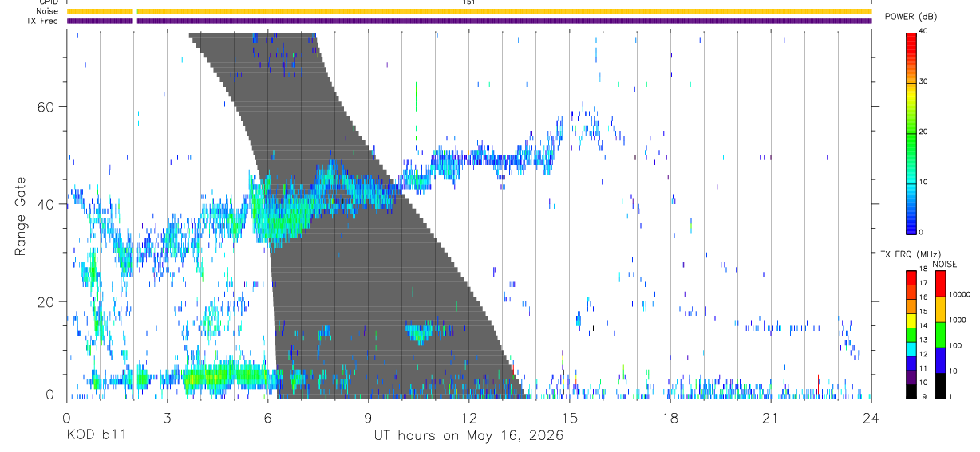This screenshot has height=452, width=980.
Task: Click the '21' tick on the UT hours axis
Action: coord(771,418)
